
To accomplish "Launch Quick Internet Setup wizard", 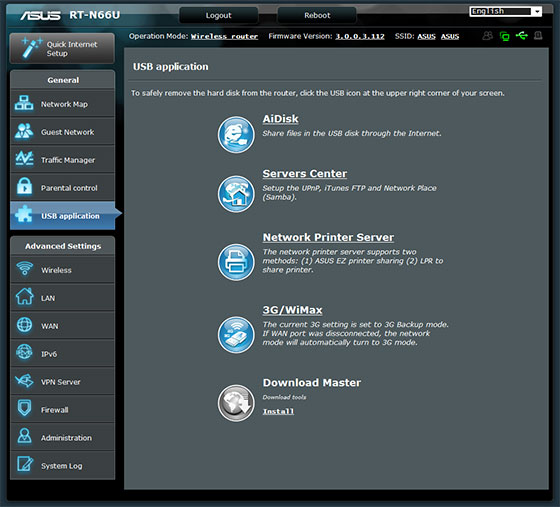I will 62,49.
